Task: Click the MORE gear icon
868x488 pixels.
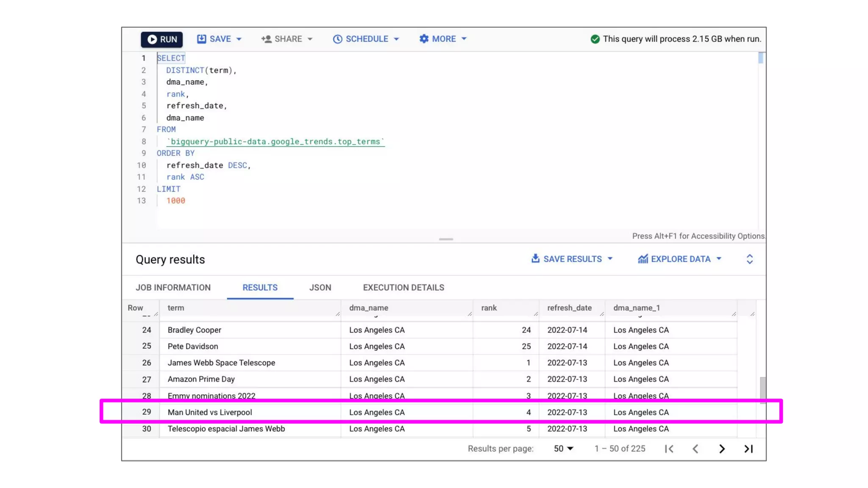Action: pos(424,39)
